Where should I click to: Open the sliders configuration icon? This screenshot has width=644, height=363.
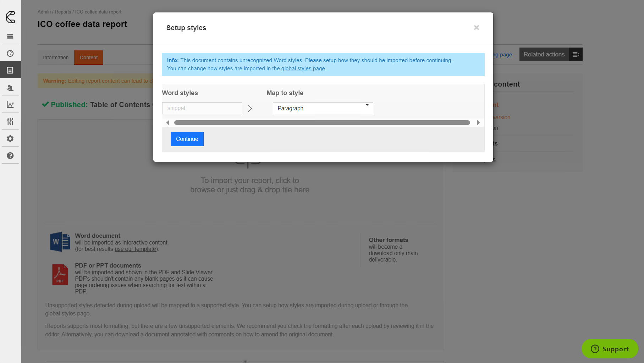pos(10,122)
